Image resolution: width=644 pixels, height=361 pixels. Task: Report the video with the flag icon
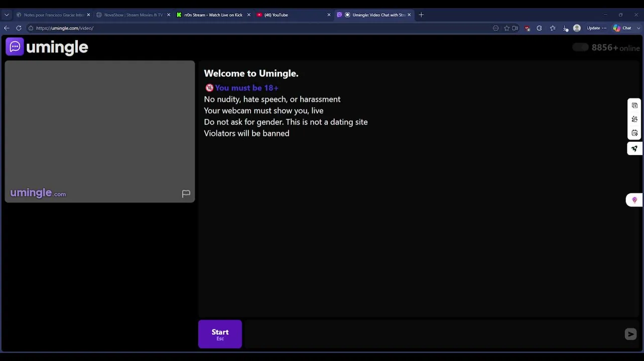click(x=186, y=194)
